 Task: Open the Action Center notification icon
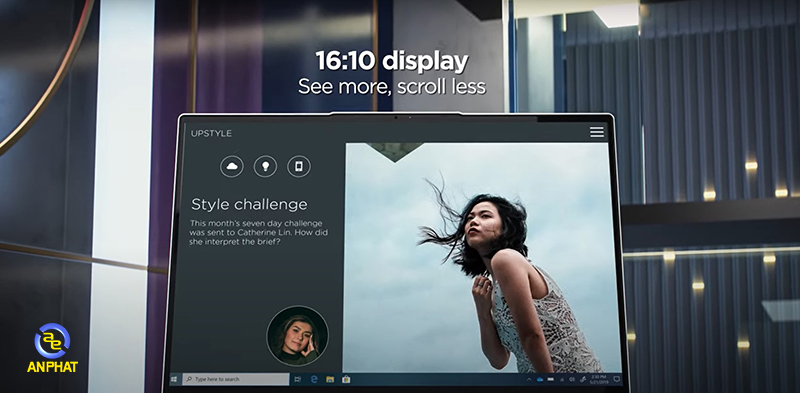coord(616,379)
